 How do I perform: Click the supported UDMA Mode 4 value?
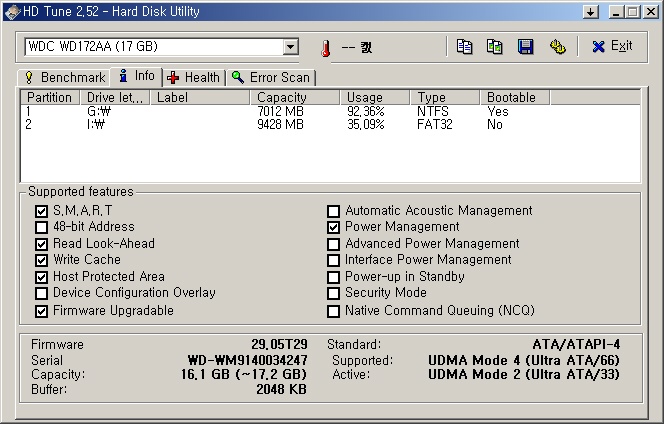pyautogui.click(x=524, y=360)
